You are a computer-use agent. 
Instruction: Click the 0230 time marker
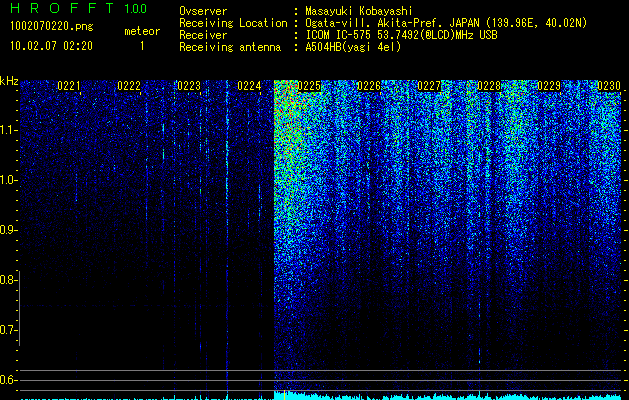click(x=609, y=86)
